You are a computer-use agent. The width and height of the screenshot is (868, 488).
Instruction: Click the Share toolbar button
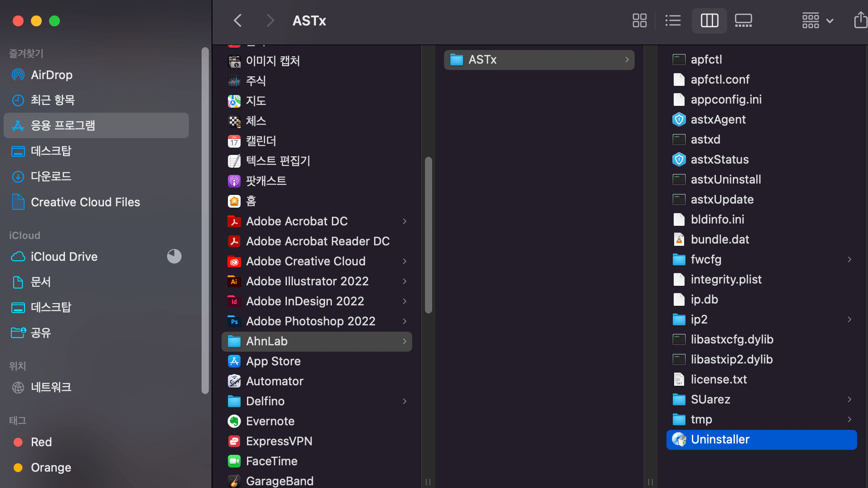[860, 20]
